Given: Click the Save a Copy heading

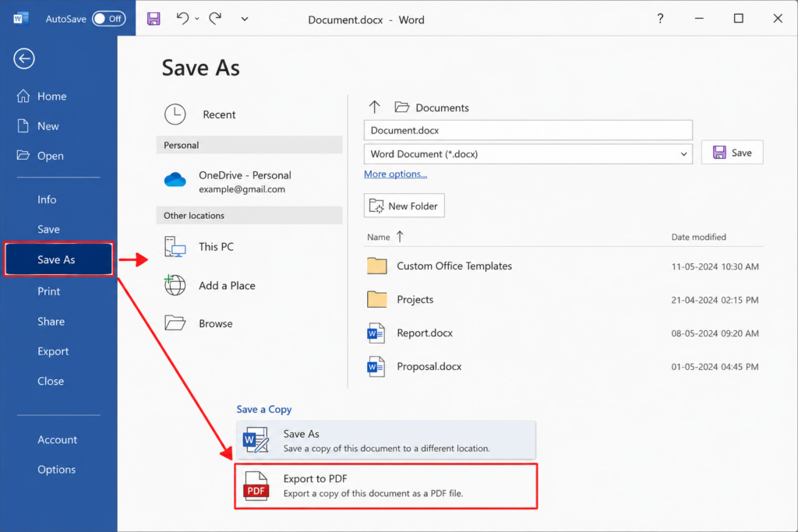Looking at the screenshot, I should coord(263,410).
